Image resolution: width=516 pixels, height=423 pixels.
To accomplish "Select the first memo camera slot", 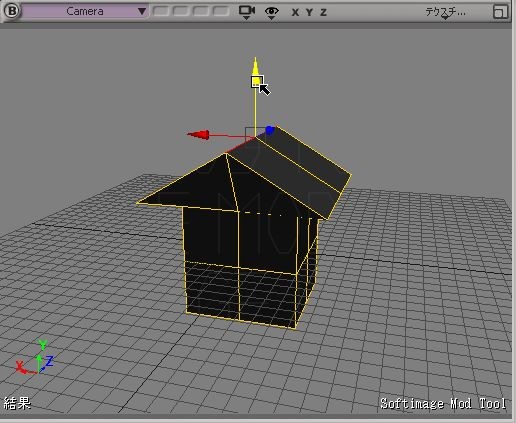I will pyautogui.click(x=161, y=11).
